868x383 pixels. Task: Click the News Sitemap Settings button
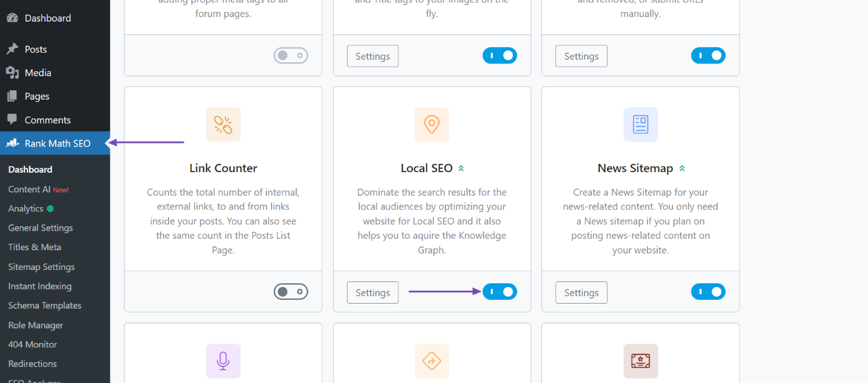[x=581, y=292]
